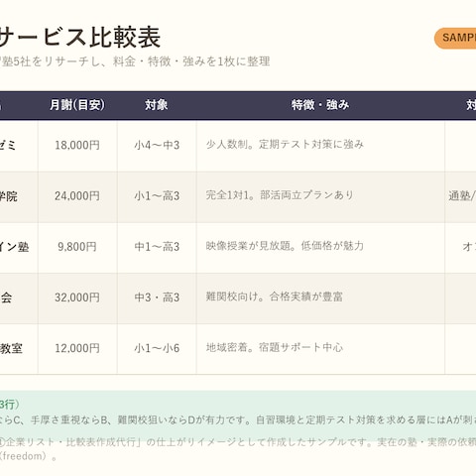Select the 特徴・強み column header
The height and width of the screenshot is (476, 476).
[x=320, y=105]
